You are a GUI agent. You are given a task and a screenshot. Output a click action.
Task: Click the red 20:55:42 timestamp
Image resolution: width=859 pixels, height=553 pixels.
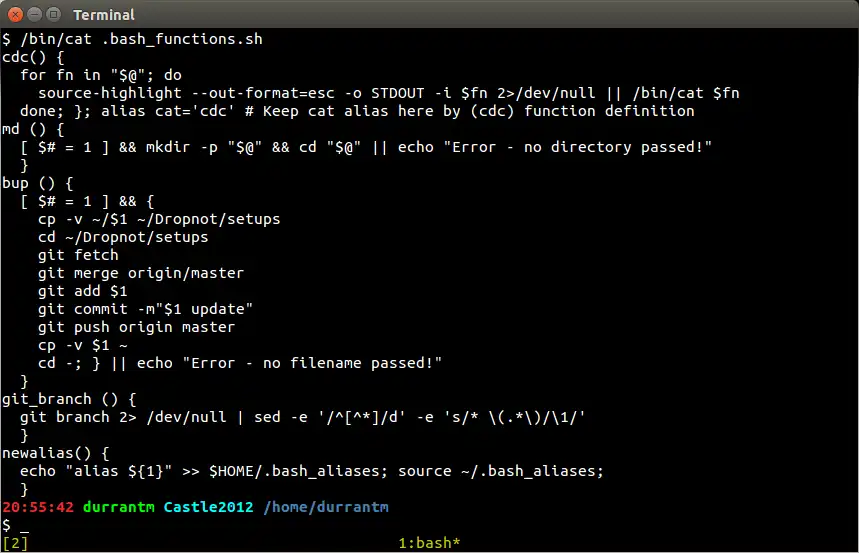click(x=38, y=507)
